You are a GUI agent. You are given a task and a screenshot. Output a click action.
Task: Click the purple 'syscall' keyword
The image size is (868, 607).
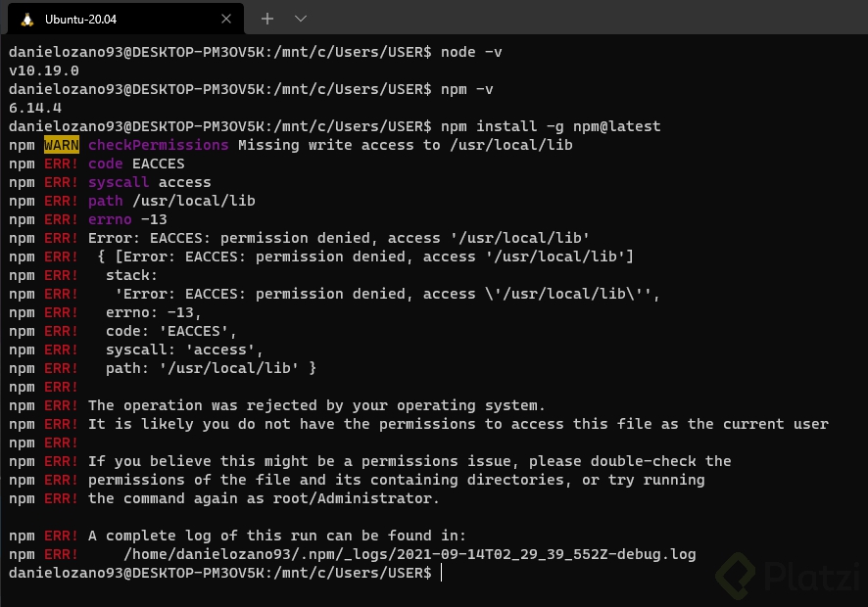tap(119, 182)
